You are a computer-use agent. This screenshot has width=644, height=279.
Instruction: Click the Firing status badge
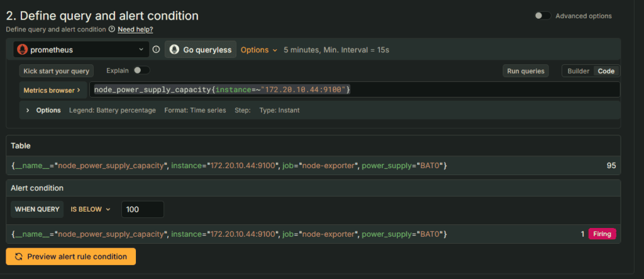602,234
